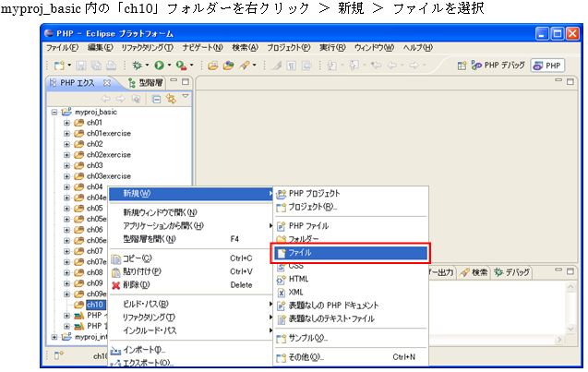This screenshot has width=588, height=372.
Task: Select フォルダー in the new submenu
Action: [x=310, y=239]
